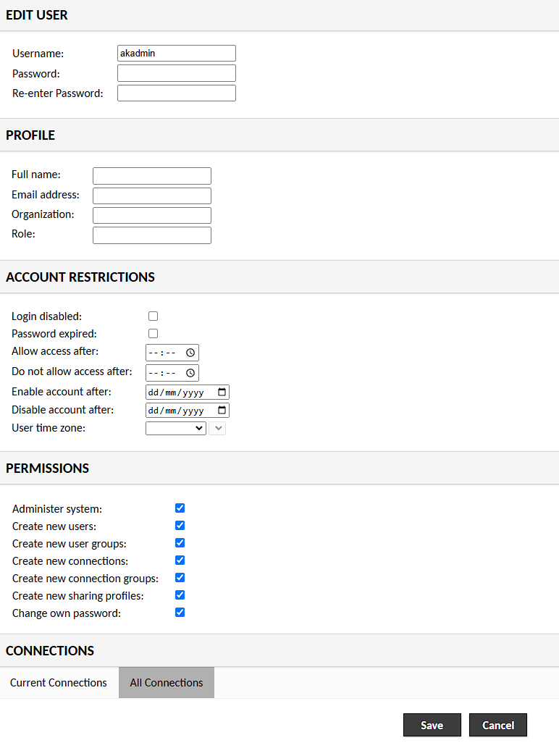This screenshot has width=559, height=756.
Task: Click the Create new sharing profiles label
Action: (77, 596)
